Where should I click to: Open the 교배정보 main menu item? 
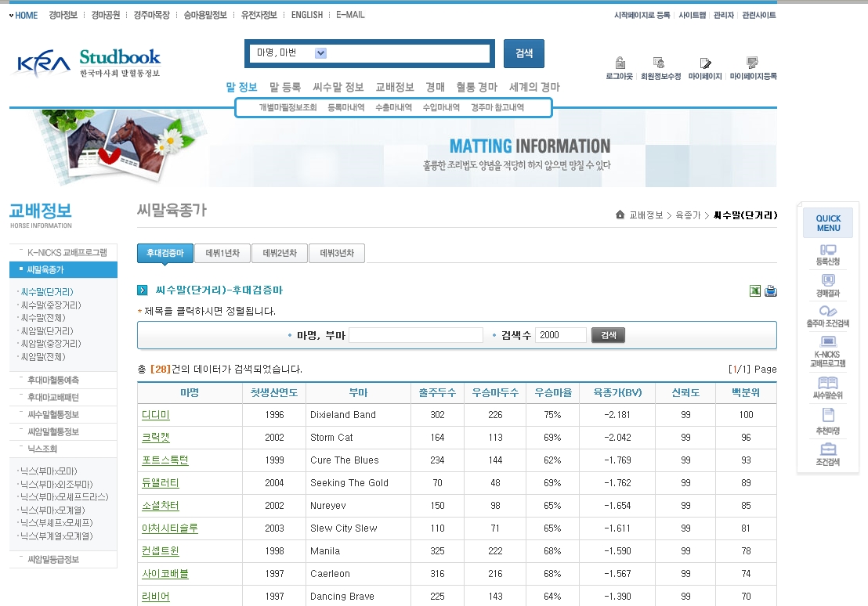coord(395,87)
